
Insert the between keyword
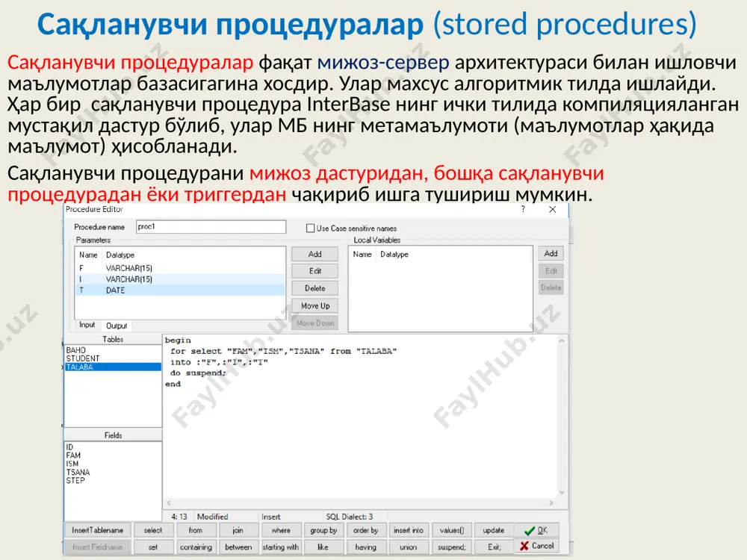tap(238, 547)
